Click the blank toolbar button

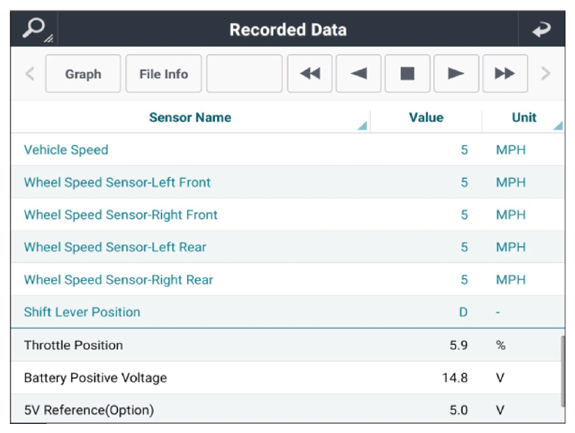point(244,73)
